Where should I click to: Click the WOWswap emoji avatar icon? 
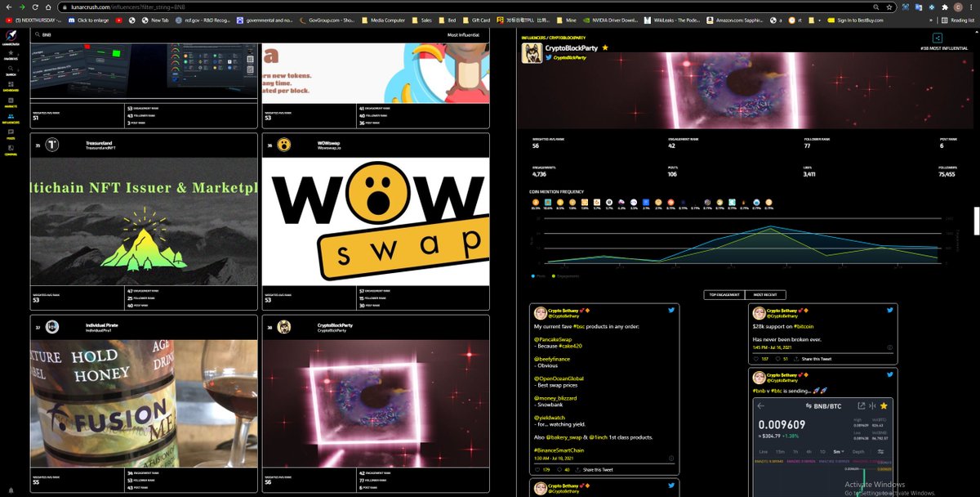click(283, 145)
